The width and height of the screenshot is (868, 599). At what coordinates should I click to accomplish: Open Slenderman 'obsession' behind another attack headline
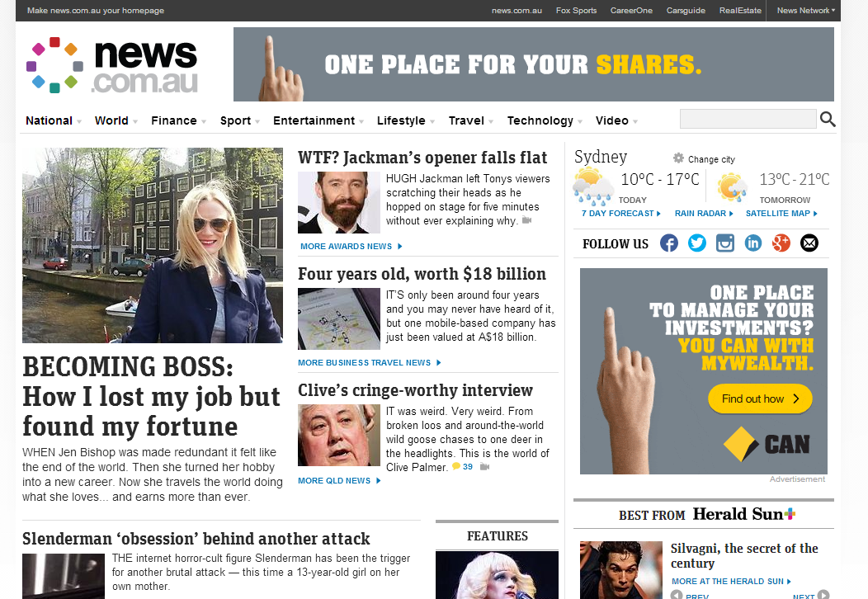click(x=196, y=539)
